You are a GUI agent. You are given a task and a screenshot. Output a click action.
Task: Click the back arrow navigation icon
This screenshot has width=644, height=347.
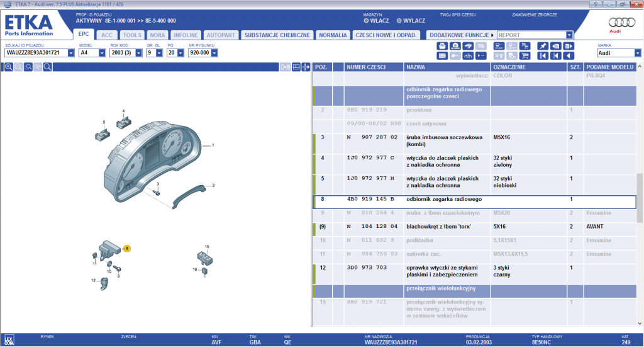569,55
